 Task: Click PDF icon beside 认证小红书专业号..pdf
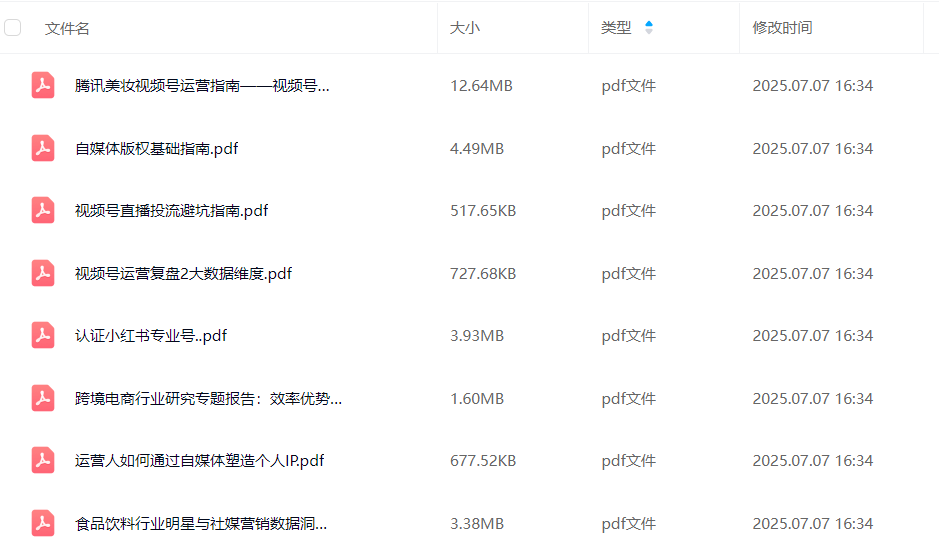tap(43, 336)
